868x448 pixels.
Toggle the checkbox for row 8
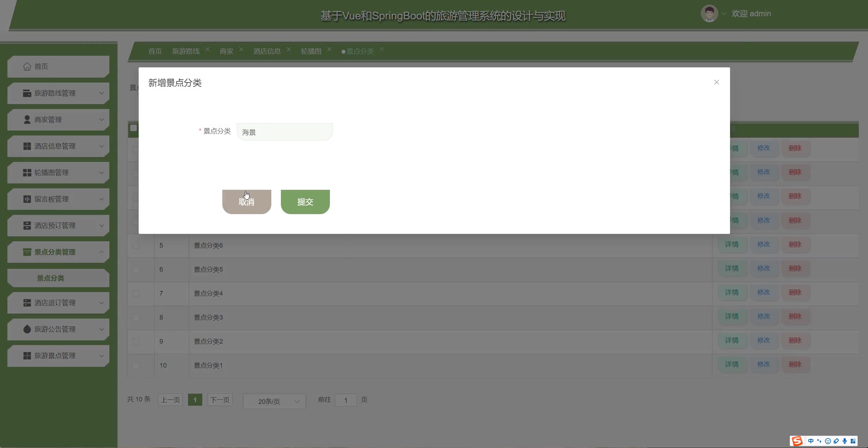[x=136, y=317]
